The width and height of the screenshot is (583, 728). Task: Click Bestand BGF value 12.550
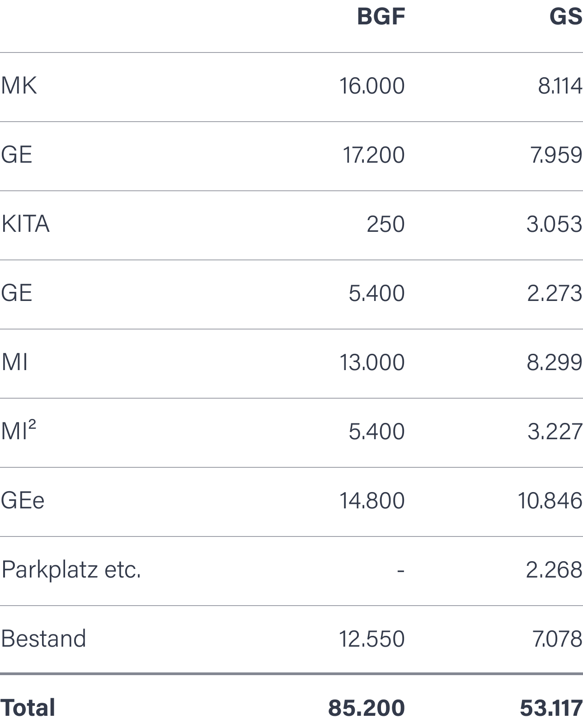371,639
